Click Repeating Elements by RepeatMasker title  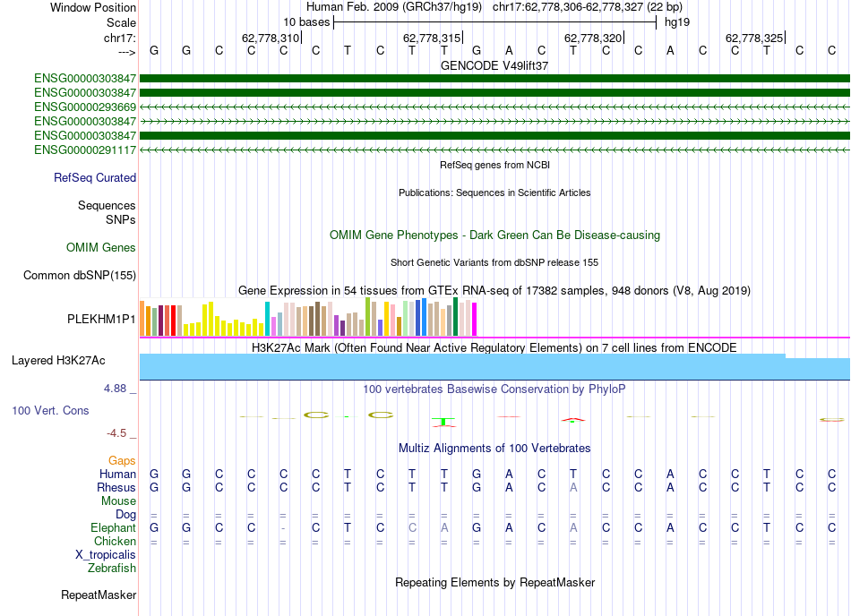pyautogui.click(x=495, y=582)
